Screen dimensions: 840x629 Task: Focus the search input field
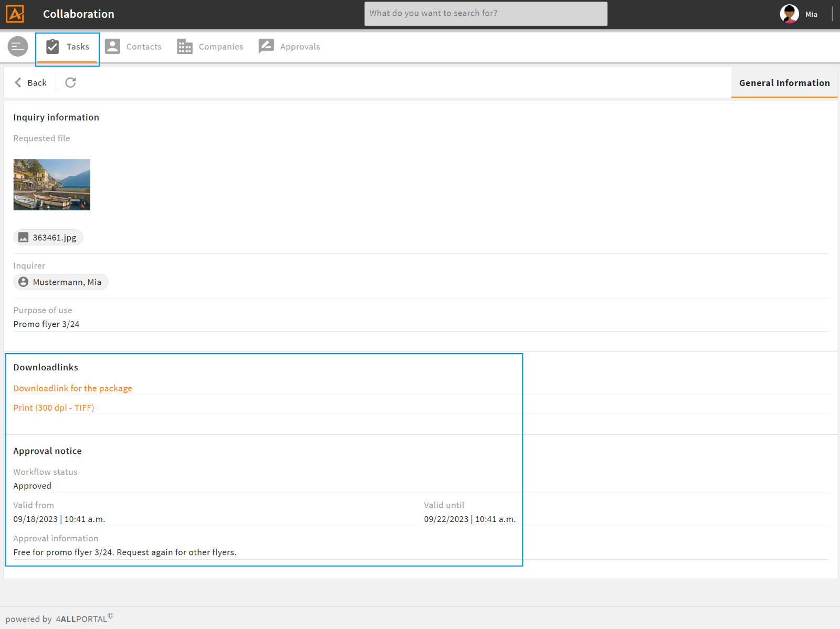(x=486, y=14)
